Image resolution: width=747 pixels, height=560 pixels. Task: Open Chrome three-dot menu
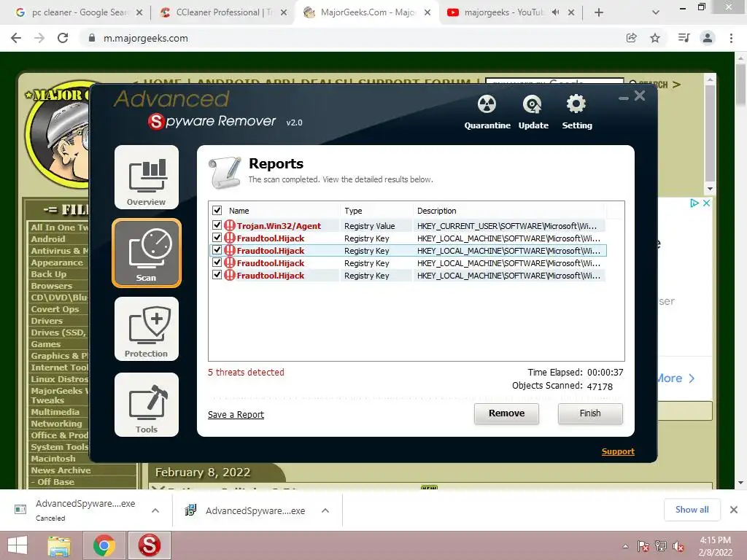point(731,38)
